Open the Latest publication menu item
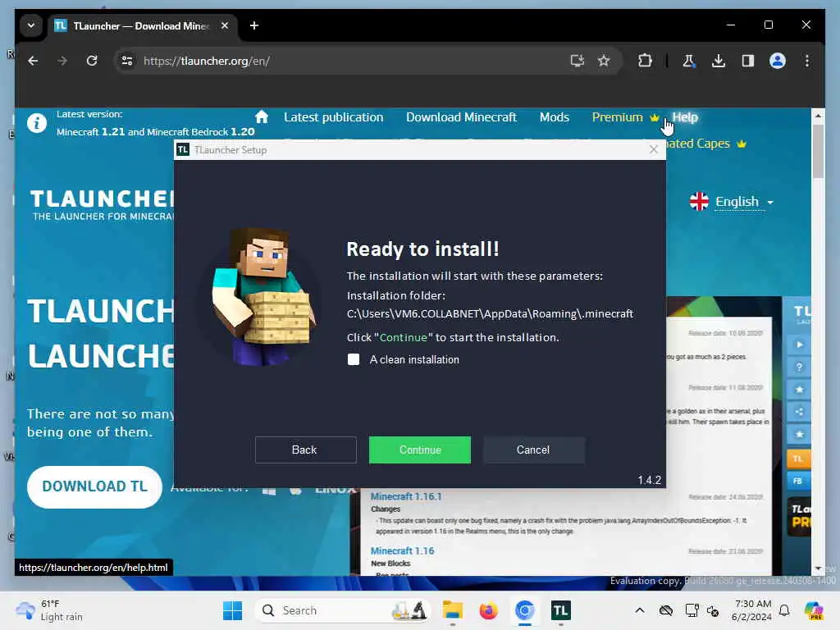 (x=333, y=117)
